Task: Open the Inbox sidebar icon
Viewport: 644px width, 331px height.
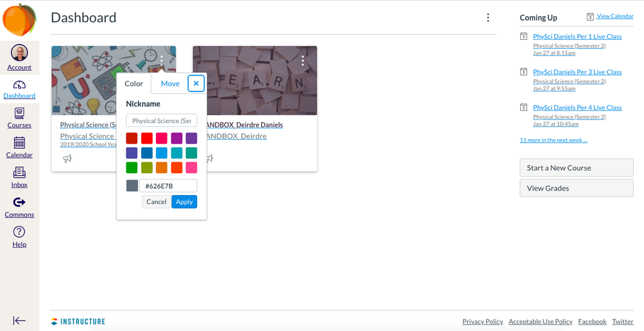Action: [19, 173]
